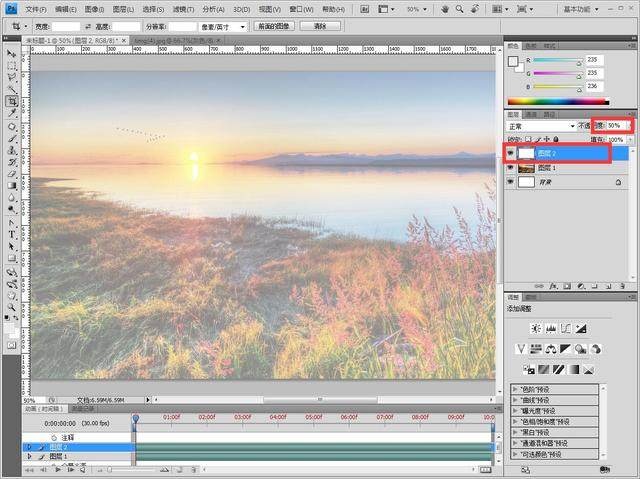This screenshot has width=640, height=479.
Task: Select the Eyedropper tool
Action: (x=12, y=113)
